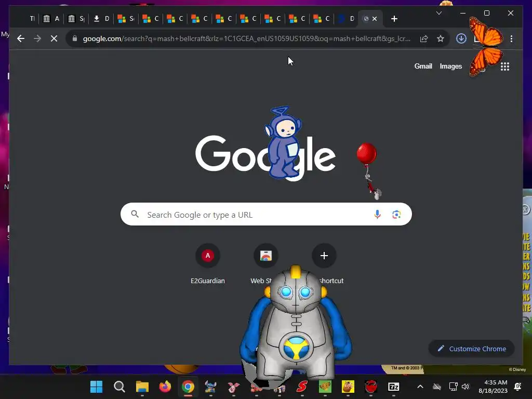This screenshot has width=532, height=399.
Task: Open File Explorer from the taskbar
Action: coord(142,387)
